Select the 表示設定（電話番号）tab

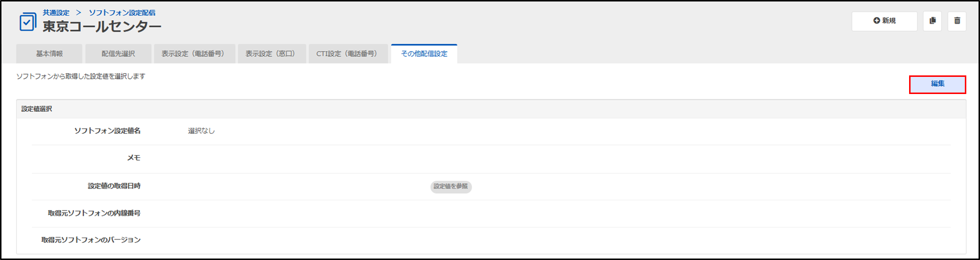coord(194,54)
